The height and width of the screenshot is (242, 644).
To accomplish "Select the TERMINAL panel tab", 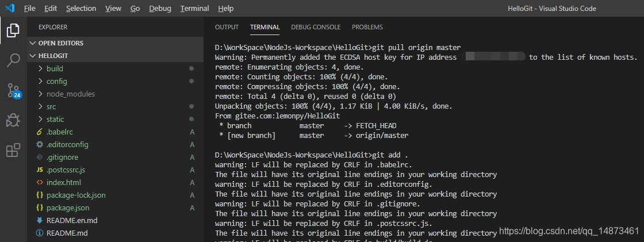I will (265, 27).
